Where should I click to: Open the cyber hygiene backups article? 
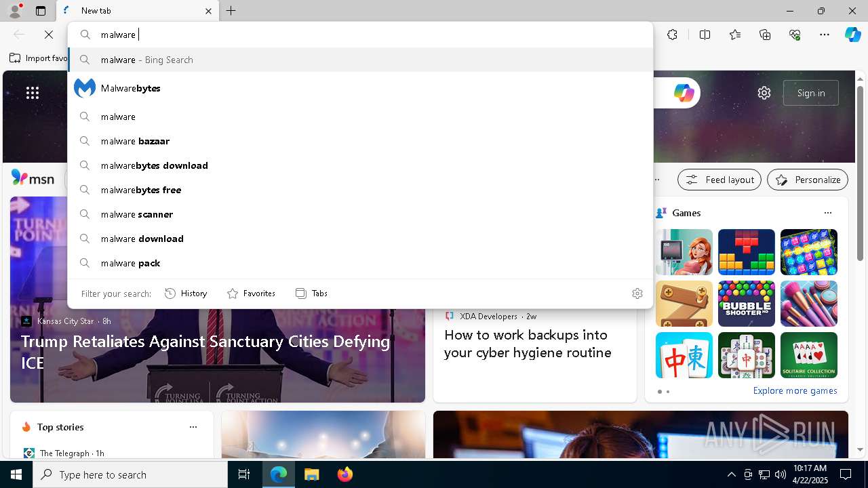528,344
